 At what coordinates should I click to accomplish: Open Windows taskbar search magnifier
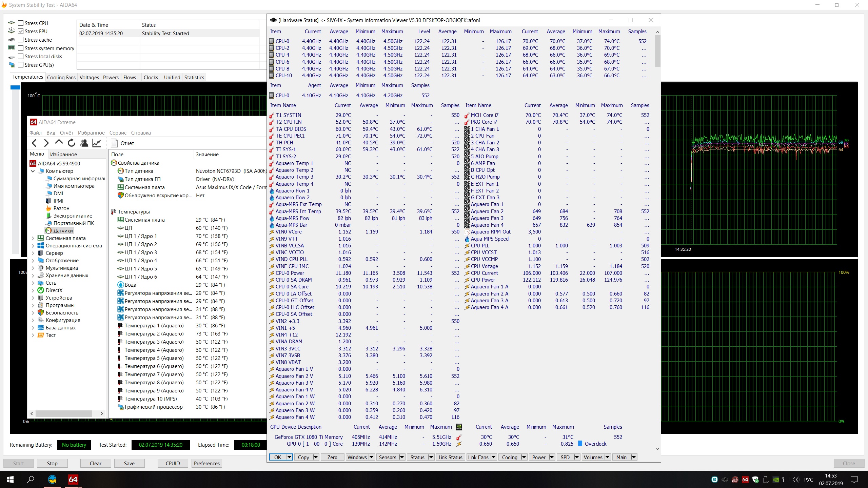(31, 479)
